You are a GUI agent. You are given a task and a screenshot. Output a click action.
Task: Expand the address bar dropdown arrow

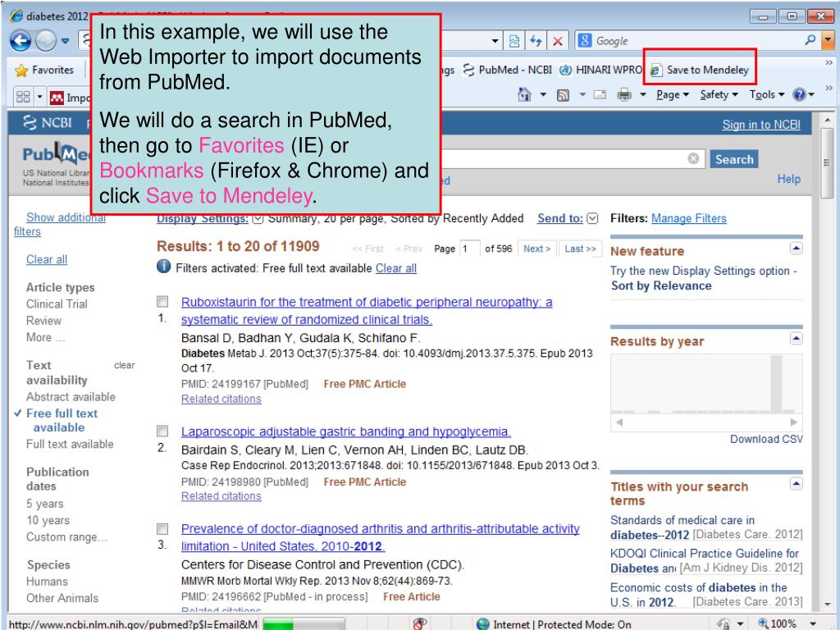495,41
